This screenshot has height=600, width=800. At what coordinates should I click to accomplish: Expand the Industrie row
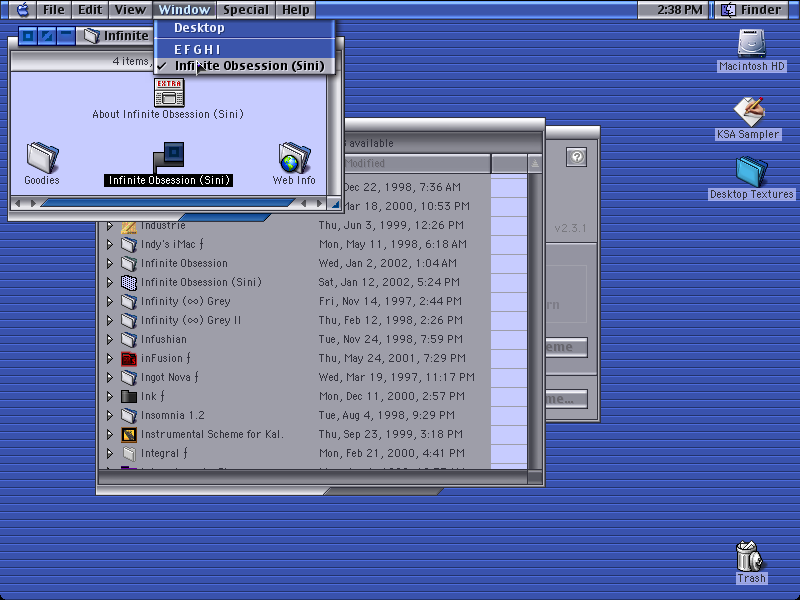pos(110,226)
